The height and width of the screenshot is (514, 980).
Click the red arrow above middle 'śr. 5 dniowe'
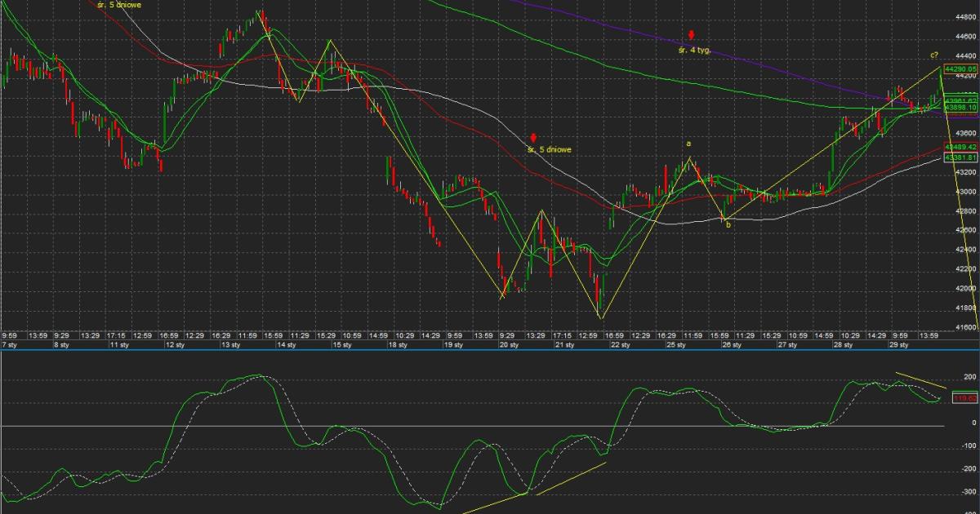(533, 138)
